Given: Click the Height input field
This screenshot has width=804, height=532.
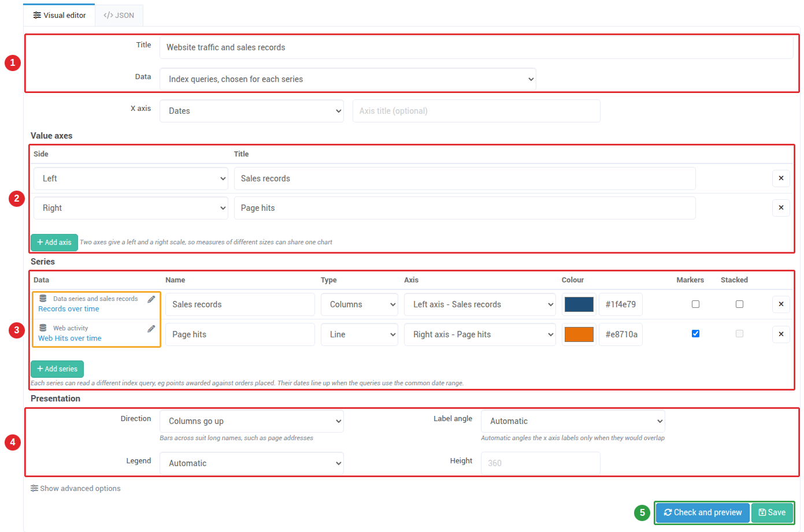Looking at the screenshot, I should 540,463.
